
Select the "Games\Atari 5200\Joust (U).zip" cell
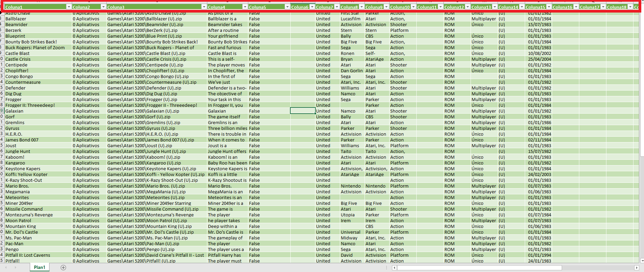pos(157,145)
